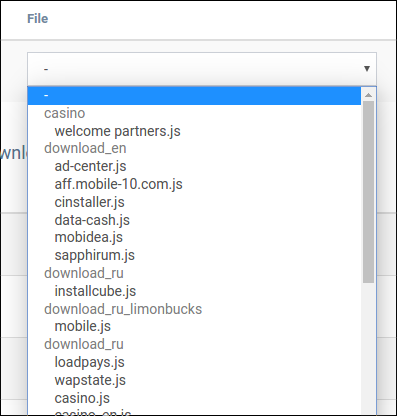Choose 'welcome partners.js' from the list
Image resolution: width=397 pixels, height=416 pixels.
[x=117, y=131]
